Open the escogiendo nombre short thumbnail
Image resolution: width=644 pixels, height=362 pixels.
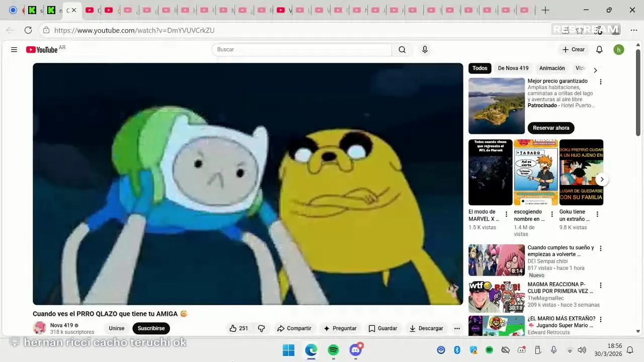536,172
